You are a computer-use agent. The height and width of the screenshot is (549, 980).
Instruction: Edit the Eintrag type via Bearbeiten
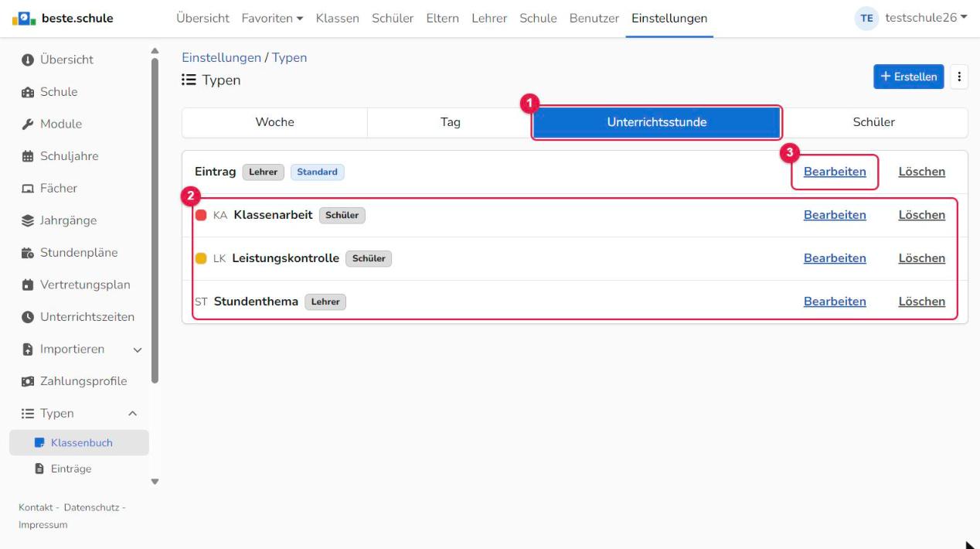coord(835,172)
